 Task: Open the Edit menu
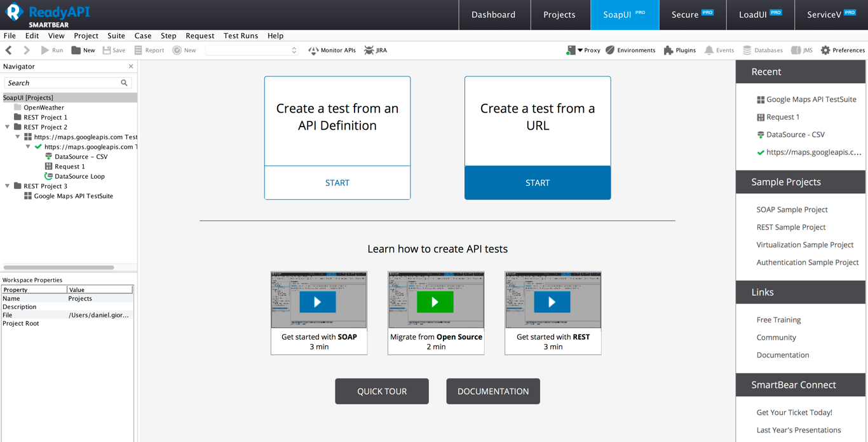pos(32,36)
